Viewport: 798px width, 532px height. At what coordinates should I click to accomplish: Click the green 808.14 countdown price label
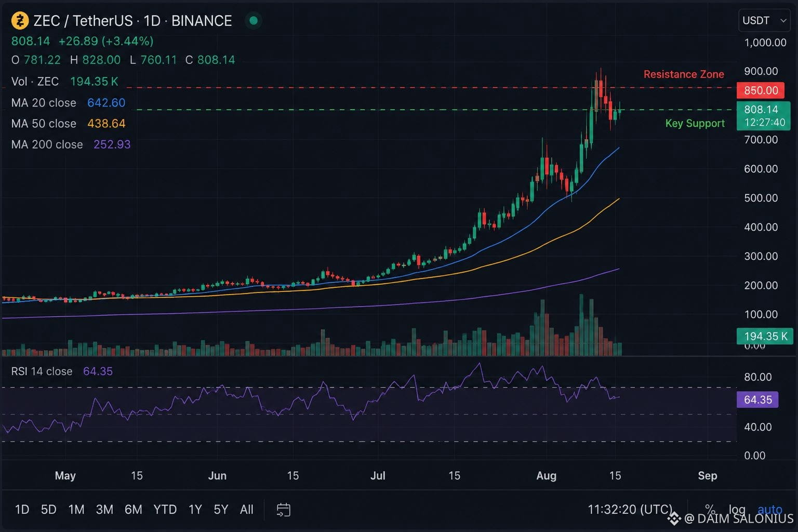(x=764, y=116)
